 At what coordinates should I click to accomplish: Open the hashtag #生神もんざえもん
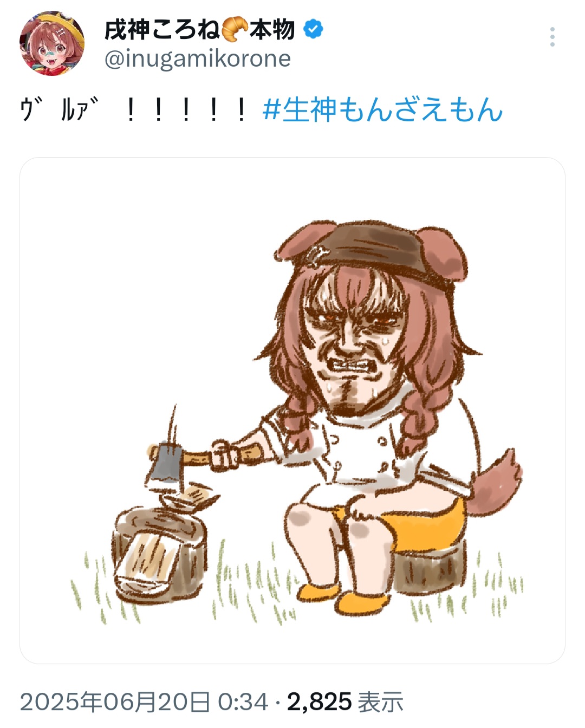click(382, 110)
